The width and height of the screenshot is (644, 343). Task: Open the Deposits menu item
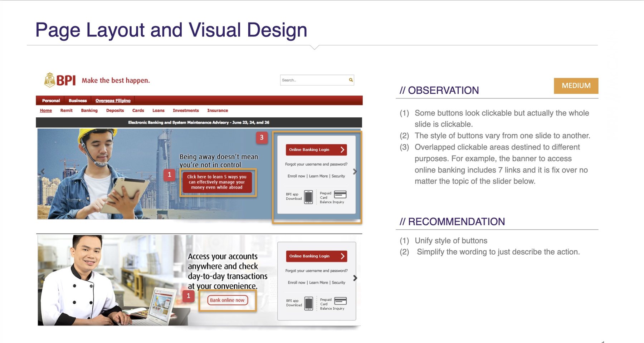pos(115,111)
